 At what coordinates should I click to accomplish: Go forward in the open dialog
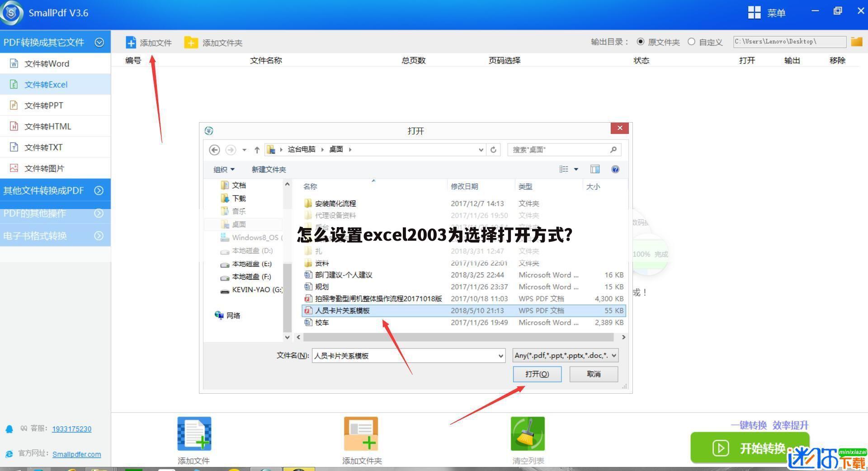click(x=231, y=150)
